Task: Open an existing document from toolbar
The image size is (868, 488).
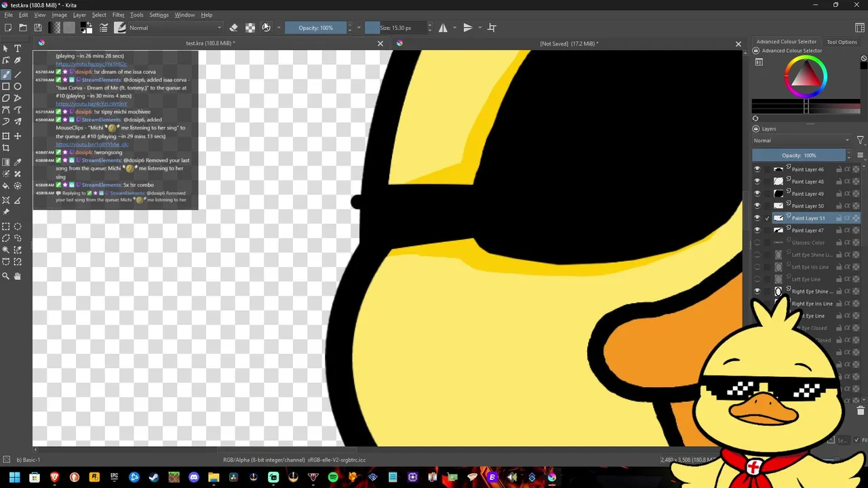Action: pyautogui.click(x=23, y=28)
